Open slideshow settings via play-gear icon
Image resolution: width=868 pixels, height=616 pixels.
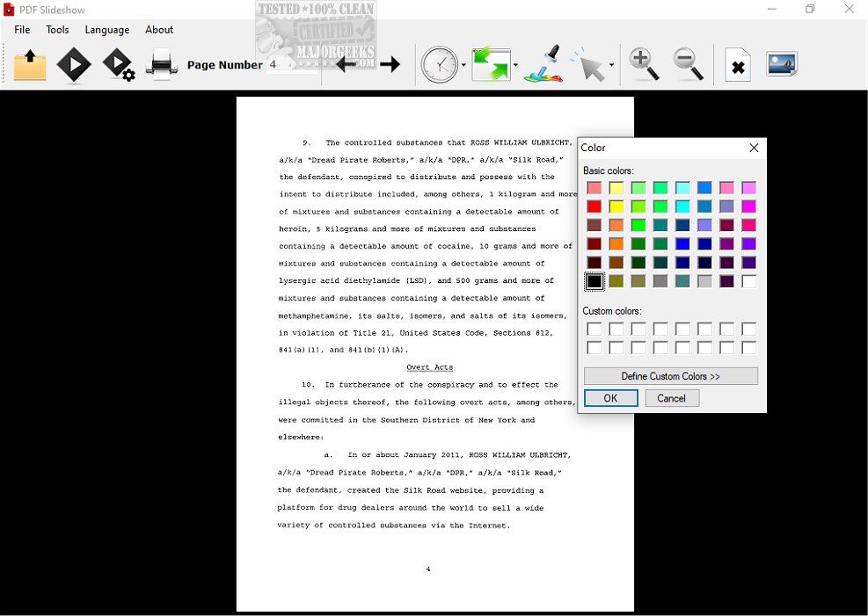tap(119, 65)
